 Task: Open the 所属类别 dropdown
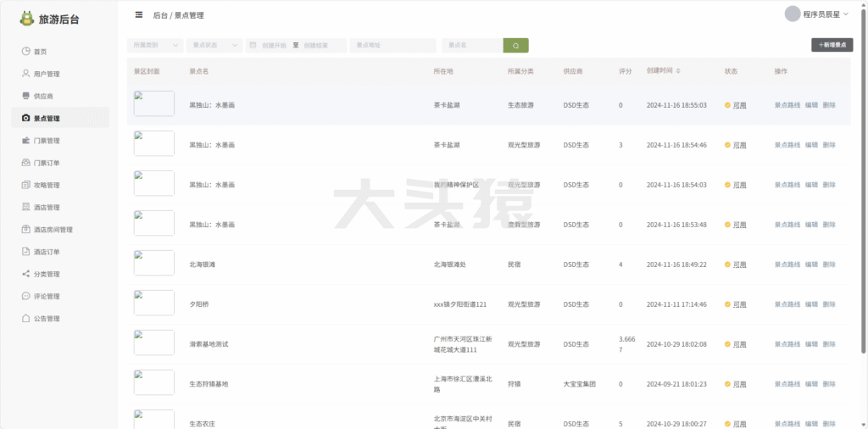point(155,46)
